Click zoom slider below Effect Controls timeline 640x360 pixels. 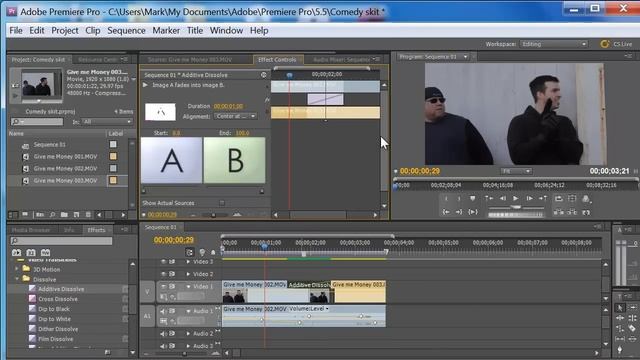(213, 215)
